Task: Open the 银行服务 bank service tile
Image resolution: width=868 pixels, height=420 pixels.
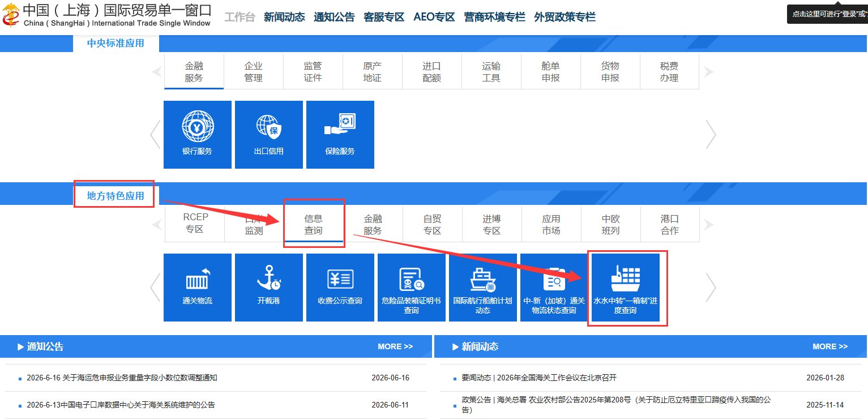Action: tap(198, 135)
